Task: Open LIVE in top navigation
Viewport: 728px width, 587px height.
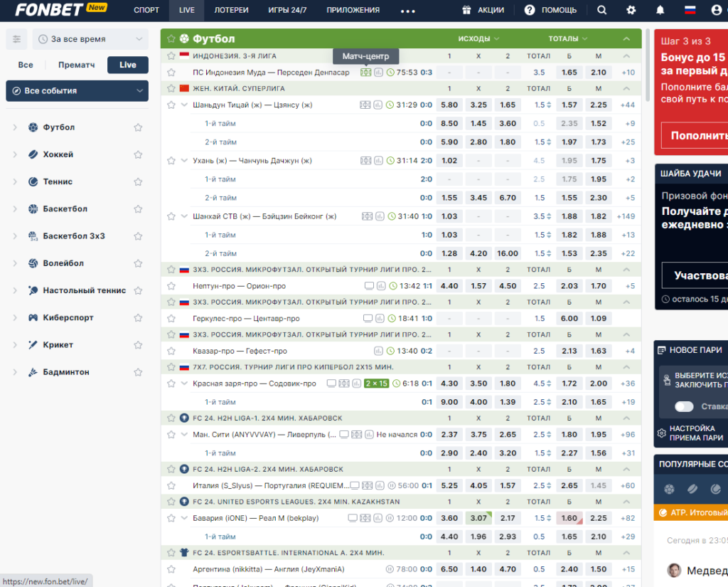Action: coord(187,10)
